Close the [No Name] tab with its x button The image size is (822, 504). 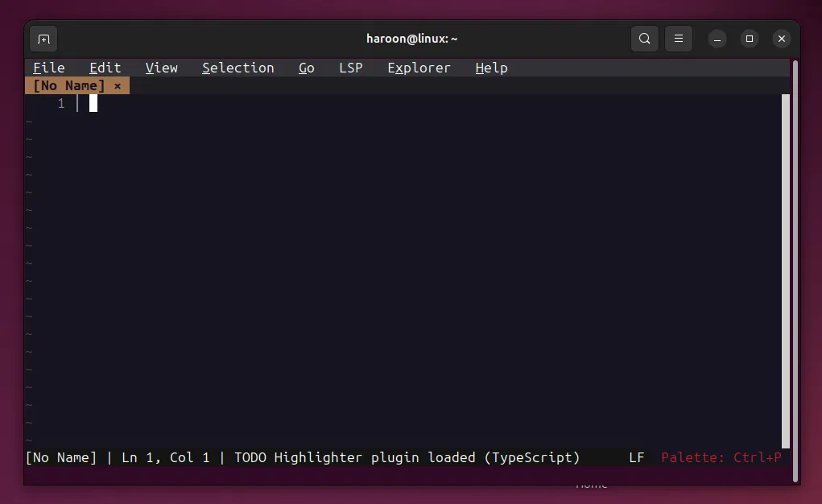point(118,85)
